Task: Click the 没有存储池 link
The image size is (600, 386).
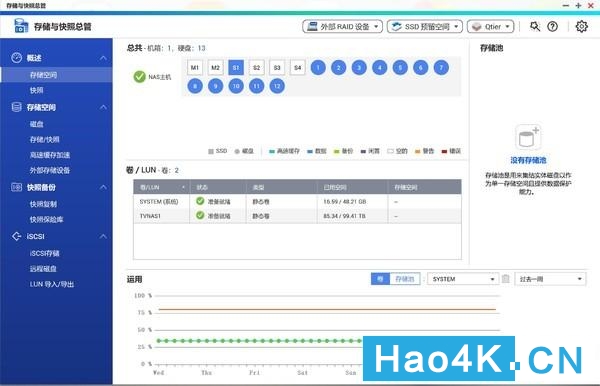Action: click(528, 160)
